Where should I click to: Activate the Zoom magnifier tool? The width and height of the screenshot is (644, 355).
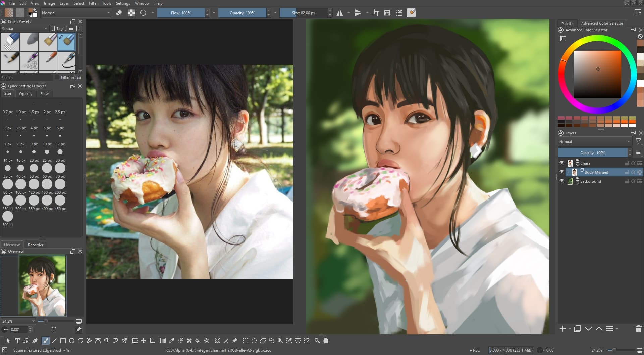[x=317, y=341]
